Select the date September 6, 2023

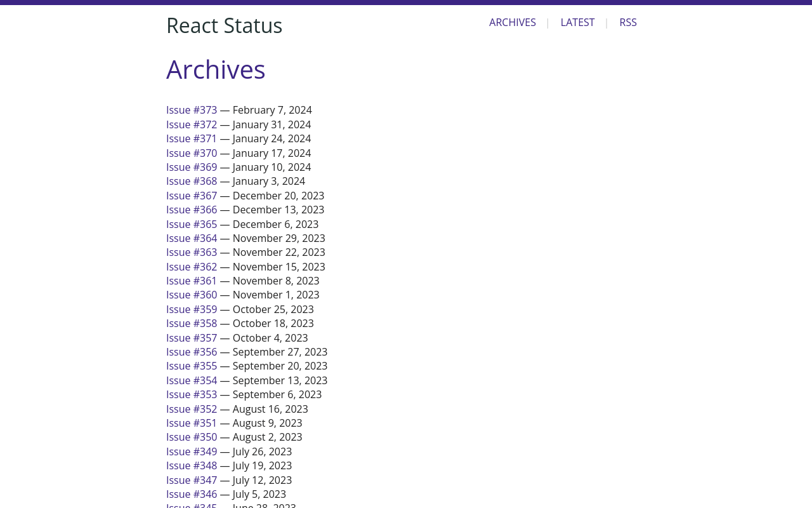pyautogui.click(x=277, y=394)
